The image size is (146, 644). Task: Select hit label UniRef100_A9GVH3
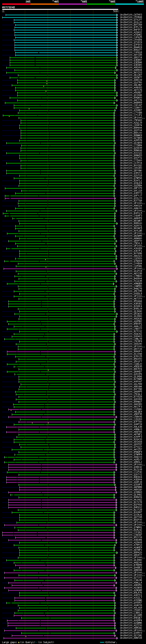tap(131, 67)
